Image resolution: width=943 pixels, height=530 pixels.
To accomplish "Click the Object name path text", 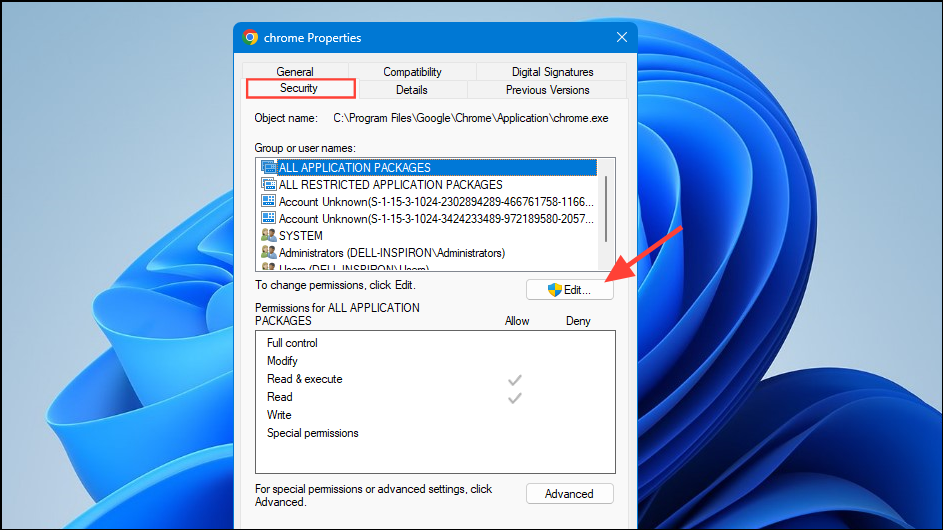I will click(x=471, y=118).
